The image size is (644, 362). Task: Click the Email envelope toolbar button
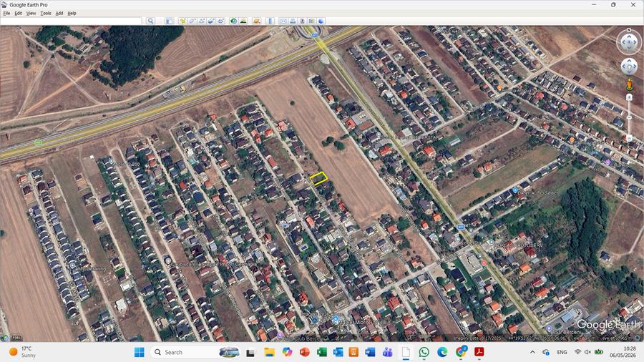pyautogui.click(x=283, y=21)
